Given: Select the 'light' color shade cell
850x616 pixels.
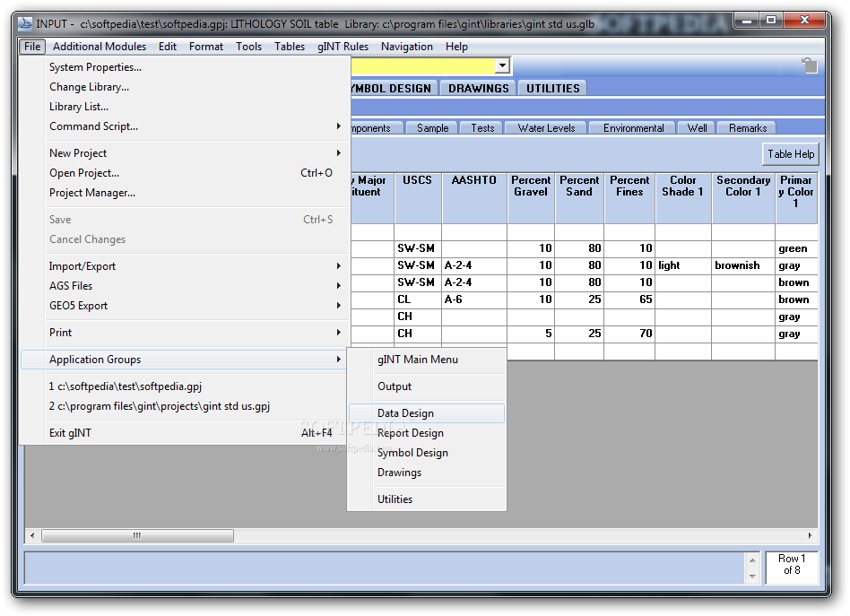Looking at the screenshot, I should click(x=683, y=265).
